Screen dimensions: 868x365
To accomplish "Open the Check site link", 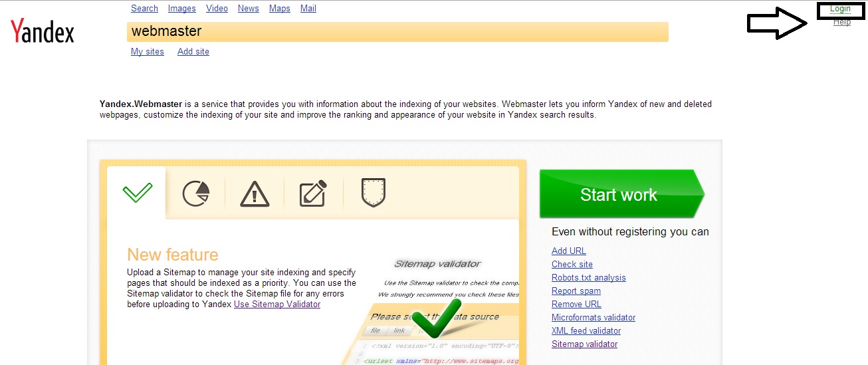I will pos(572,265).
